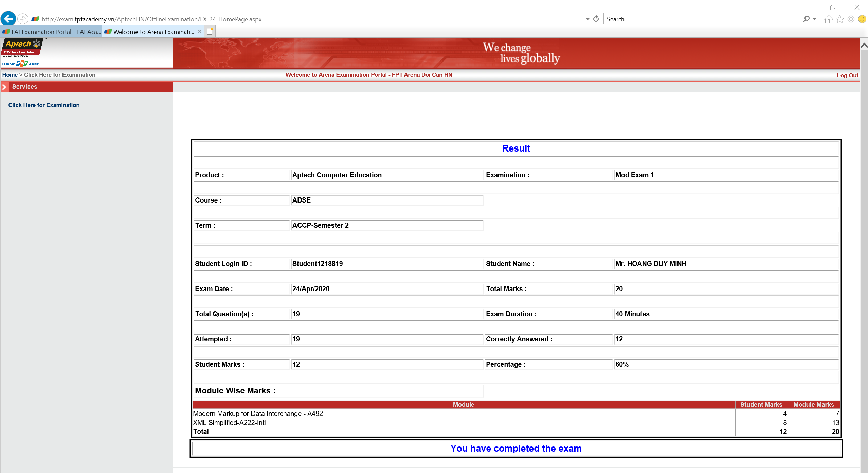Viewport: 868px width, 473px height.
Task: Open the address bar autocomplete dropdown arrow
Action: tap(587, 19)
